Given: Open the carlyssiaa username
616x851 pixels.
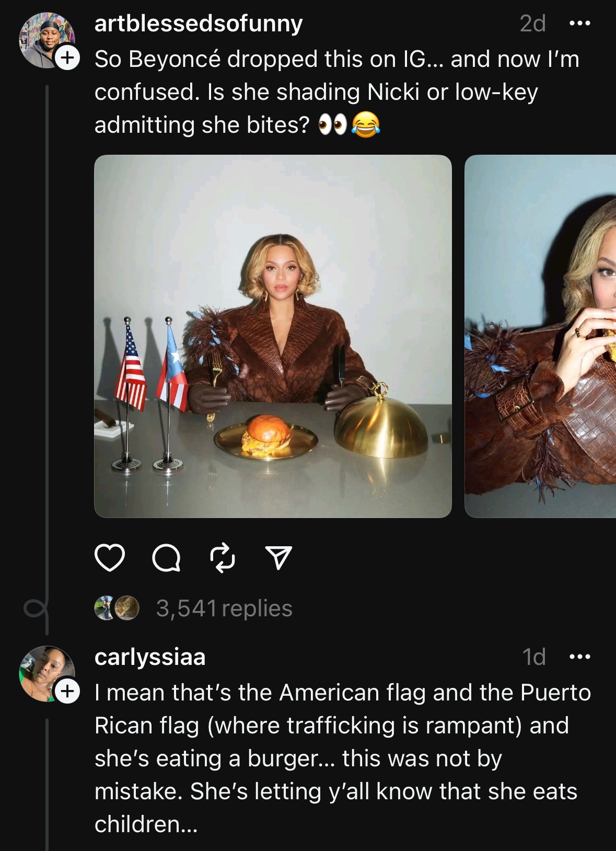Looking at the screenshot, I should point(150,657).
